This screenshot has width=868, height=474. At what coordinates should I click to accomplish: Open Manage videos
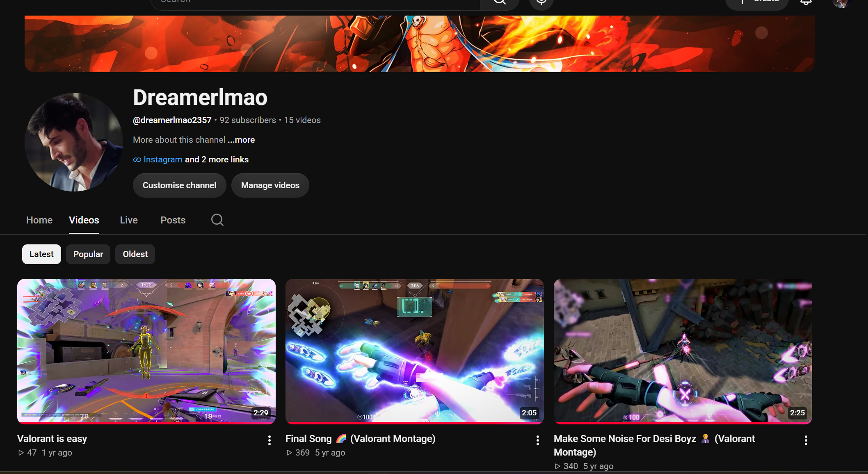pyautogui.click(x=270, y=185)
